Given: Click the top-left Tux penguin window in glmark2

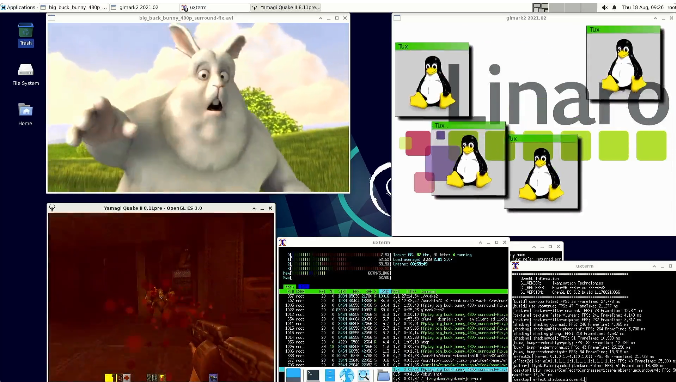Looking at the screenshot, I should [x=432, y=80].
